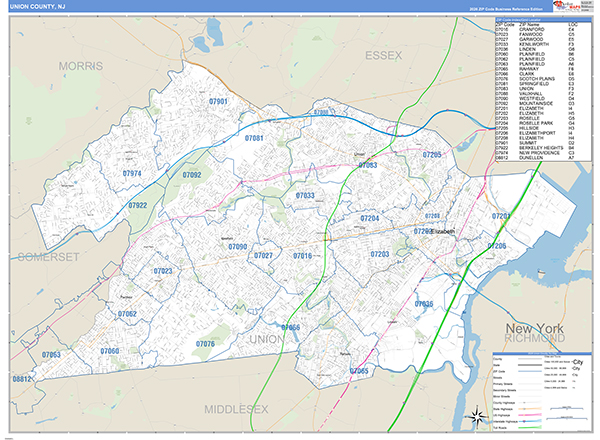Image resolution: width=600 pixels, height=440 pixels.
Task: Select the SCOTCH PLAINS row in the index
Action: pyautogui.click(x=536, y=79)
